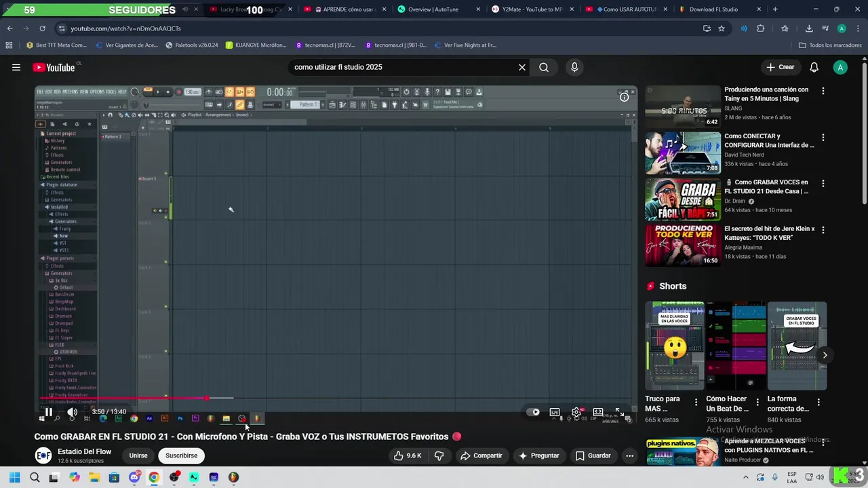Mute the video volume

pos(72,411)
